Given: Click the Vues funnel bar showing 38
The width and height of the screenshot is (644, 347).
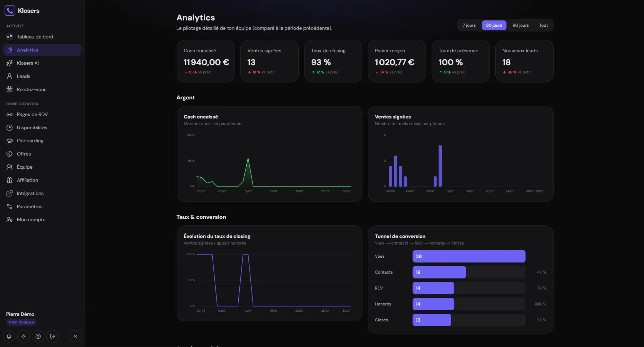Looking at the screenshot, I should pyautogui.click(x=469, y=256).
